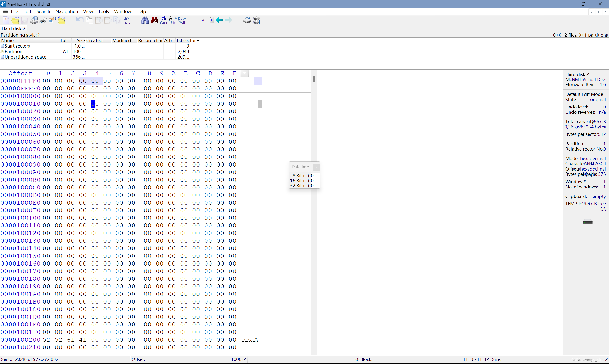Click the Copy block icon
This screenshot has width=609, height=364.
(x=89, y=20)
